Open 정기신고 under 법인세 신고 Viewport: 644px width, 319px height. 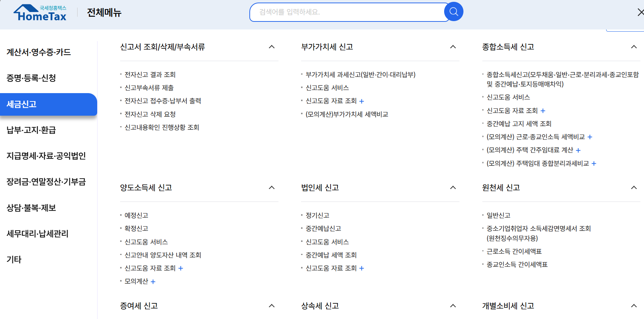[317, 215]
